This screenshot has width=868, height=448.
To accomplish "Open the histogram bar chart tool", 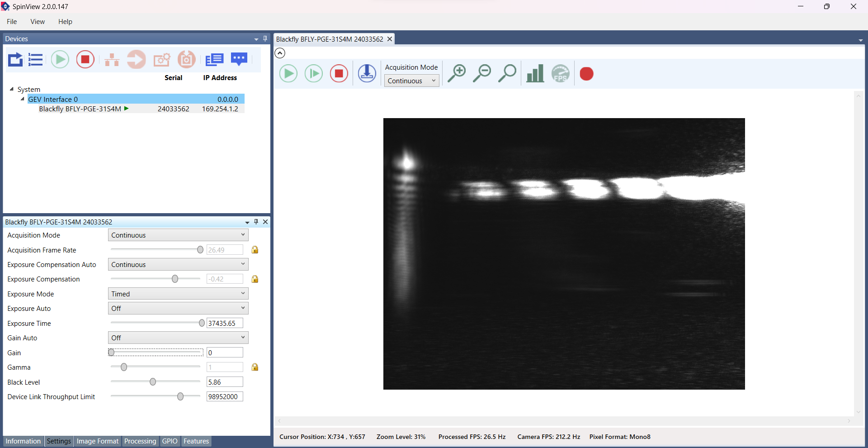I will 535,73.
